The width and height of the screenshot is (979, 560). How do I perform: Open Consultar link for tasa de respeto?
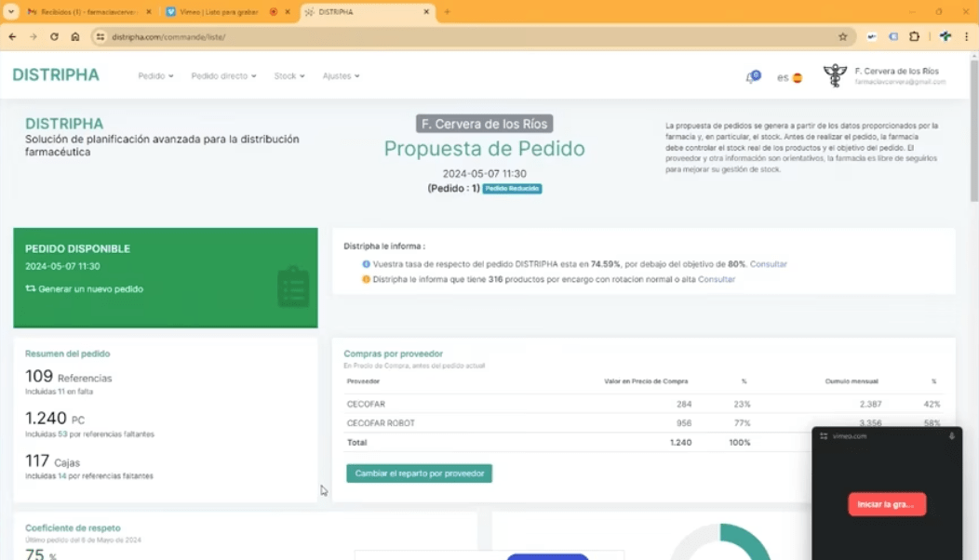768,264
